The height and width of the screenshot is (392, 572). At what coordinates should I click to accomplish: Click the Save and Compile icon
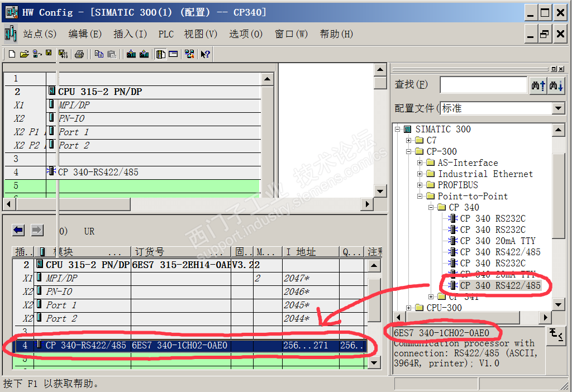click(x=63, y=54)
